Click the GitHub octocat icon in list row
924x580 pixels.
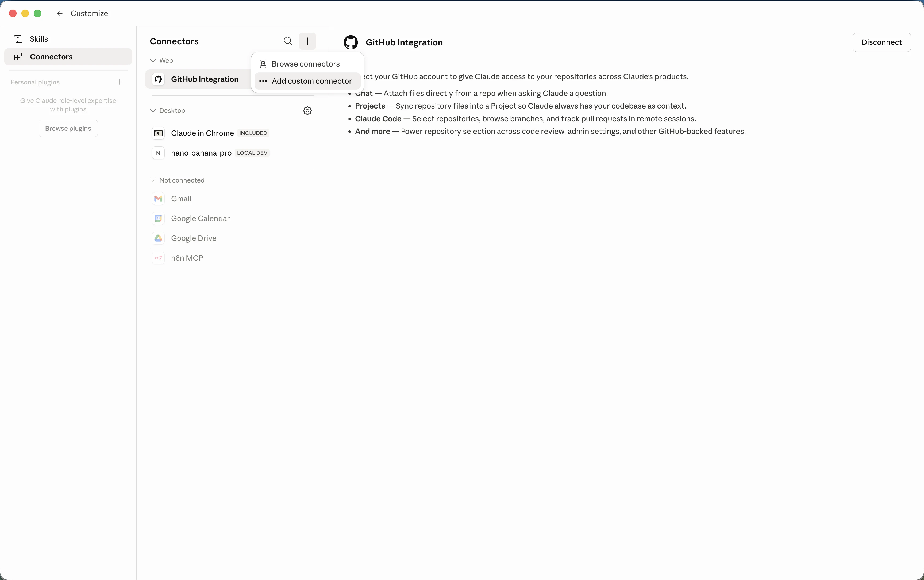[x=158, y=79]
